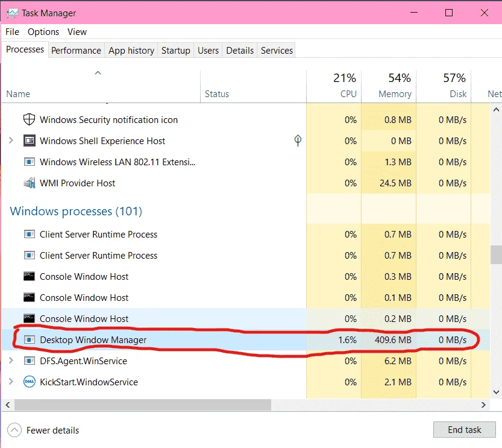Click the suspended leaf icon for Shell Experience Host
The image size is (502, 448).
coord(298,140)
